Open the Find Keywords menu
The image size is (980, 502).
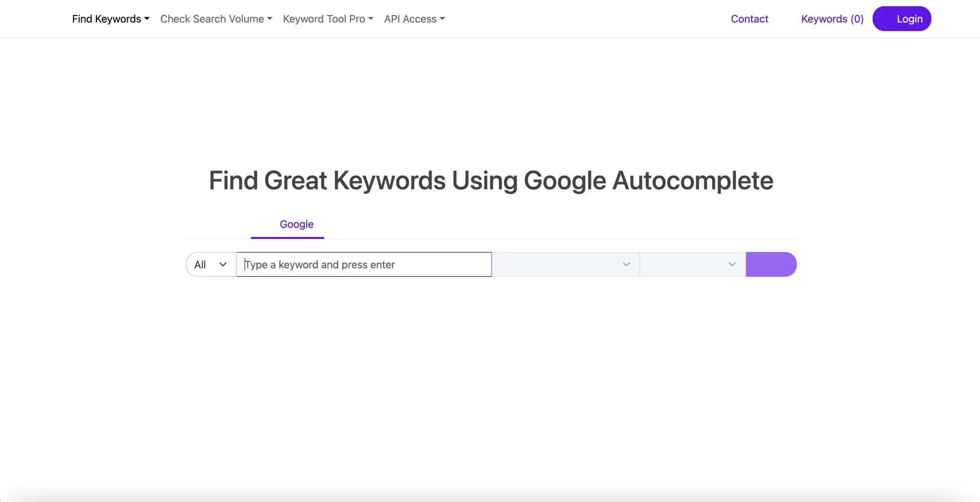pyautogui.click(x=110, y=19)
